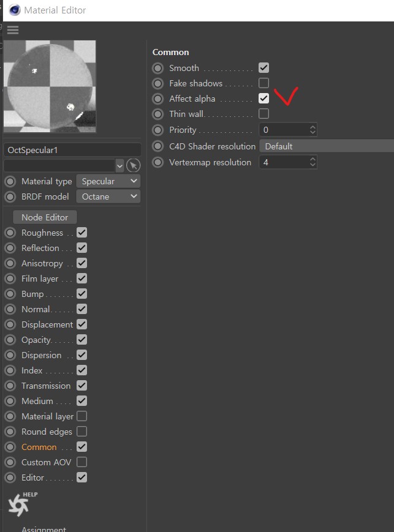Image resolution: width=394 pixels, height=532 pixels.
Task: Select the Bump channel label
Action: coord(32,294)
